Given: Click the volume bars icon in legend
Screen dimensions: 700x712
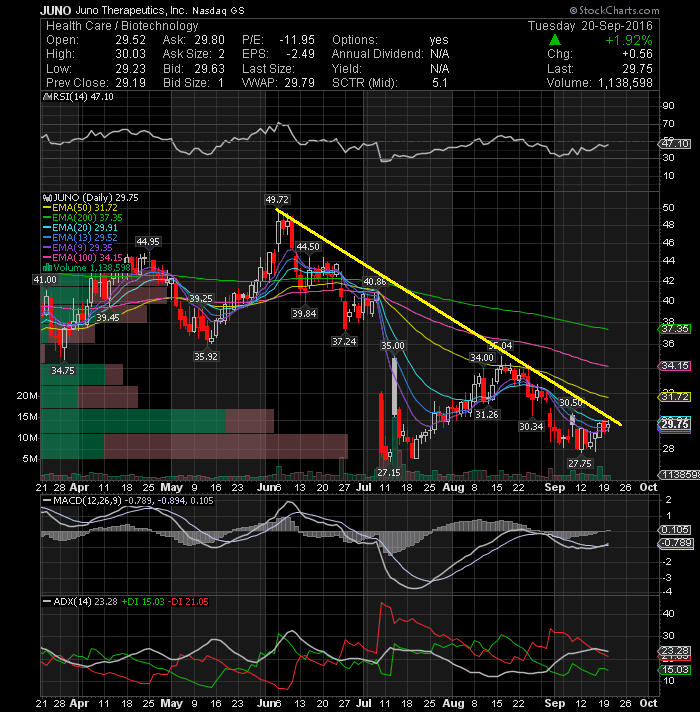Looking at the screenshot, I should coord(47,267).
